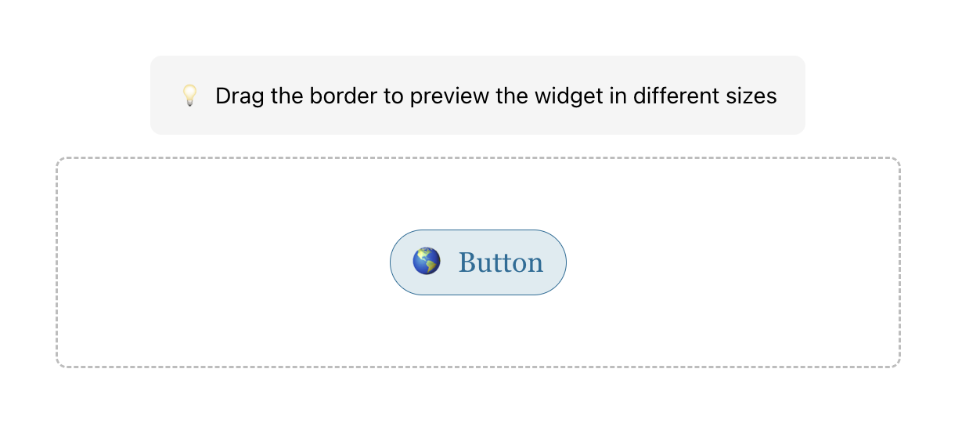Click the dashed border's bottom-left corner
The image size is (980, 434).
click(x=59, y=363)
